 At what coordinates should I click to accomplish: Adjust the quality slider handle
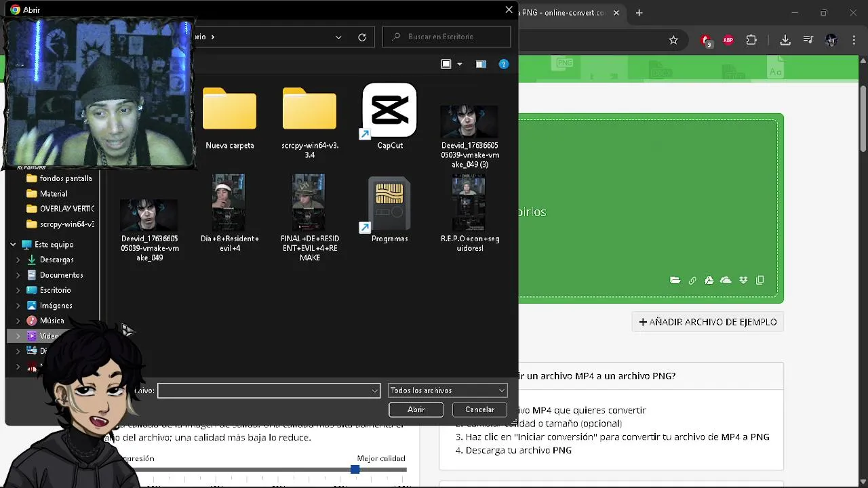pos(355,469)
